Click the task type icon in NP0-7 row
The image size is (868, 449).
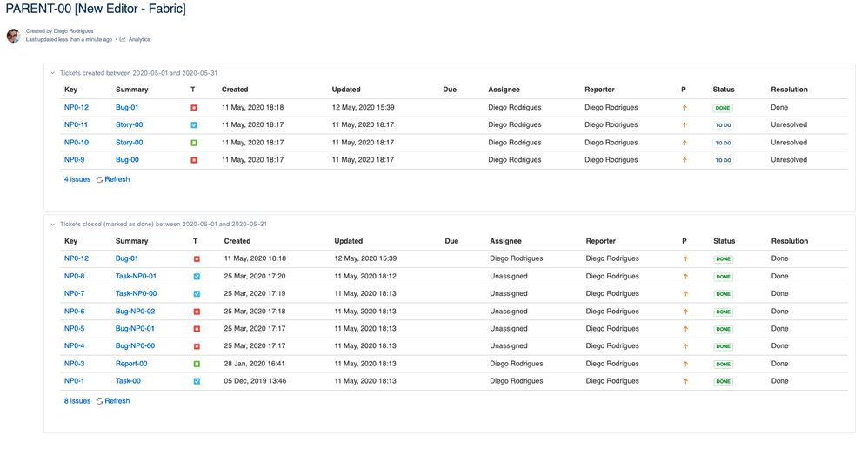(x=197, y=294)
